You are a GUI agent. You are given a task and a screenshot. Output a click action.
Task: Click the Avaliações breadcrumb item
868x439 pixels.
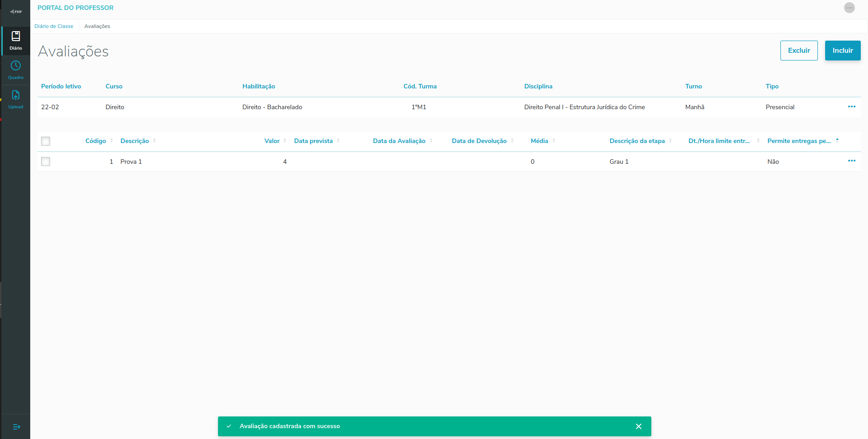(97, 26)
